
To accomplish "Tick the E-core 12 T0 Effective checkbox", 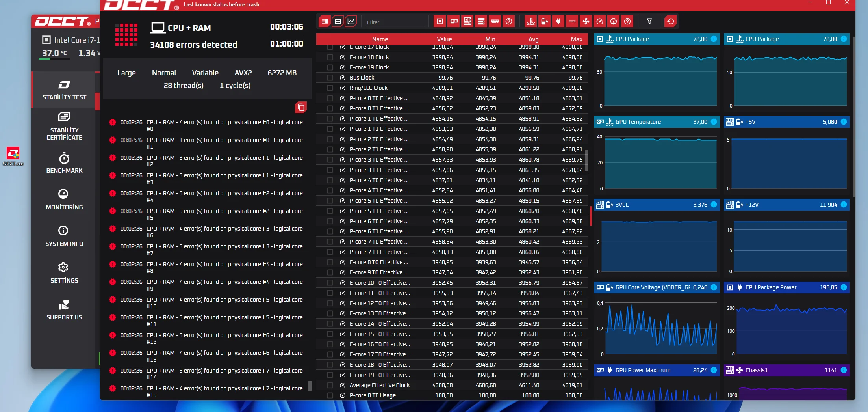I will (330, 303).
